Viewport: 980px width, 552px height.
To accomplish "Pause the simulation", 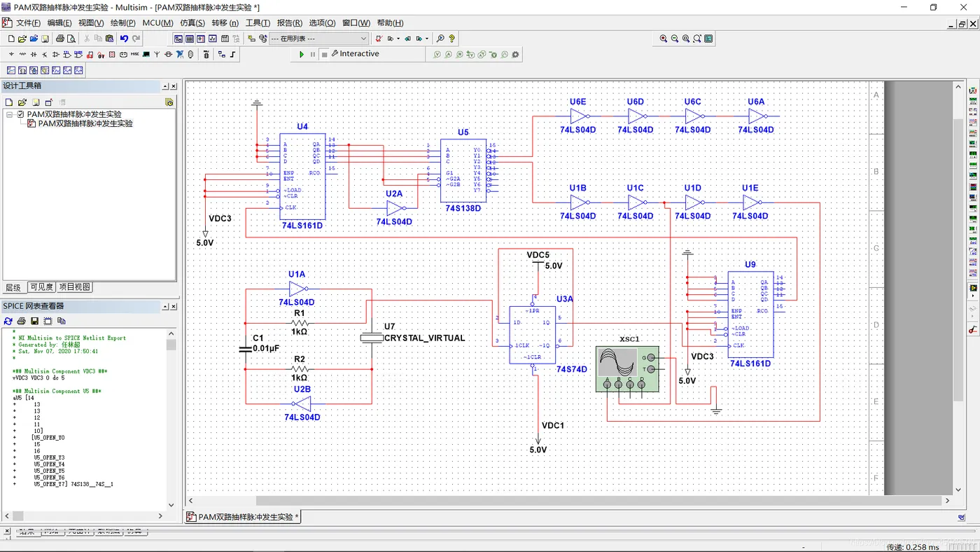I will [313, 54].
